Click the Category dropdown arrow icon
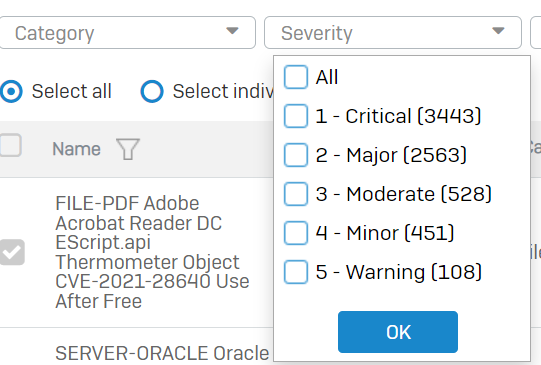This screenshot has width=541, height=365. pyautogui.click(x=232, y=31)
